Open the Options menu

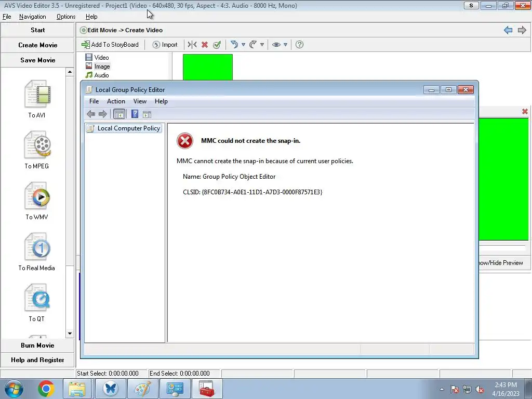(66, 17)
